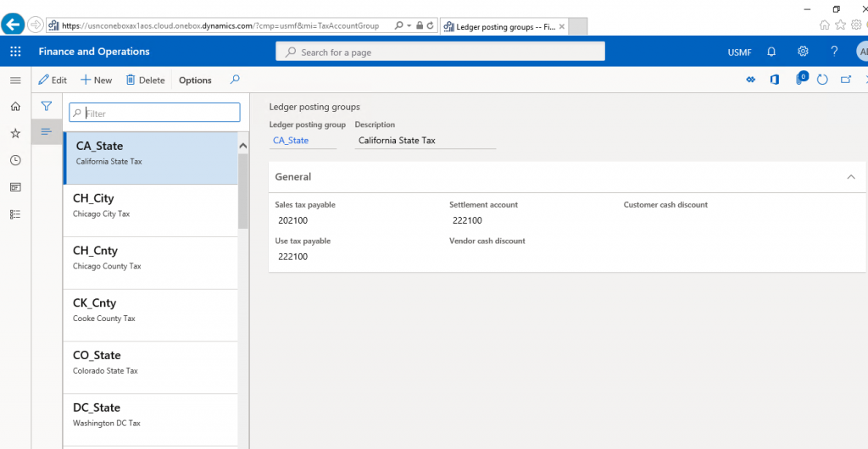Close the Ledger posting groups browser tab
Image resolution: width=868 pixels, height=449 pixels.
click(562, 26)
